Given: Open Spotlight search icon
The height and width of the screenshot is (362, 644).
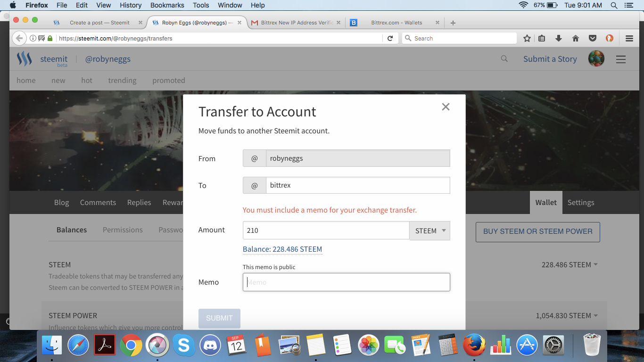Looking at the screenshot, I should 614,5.
